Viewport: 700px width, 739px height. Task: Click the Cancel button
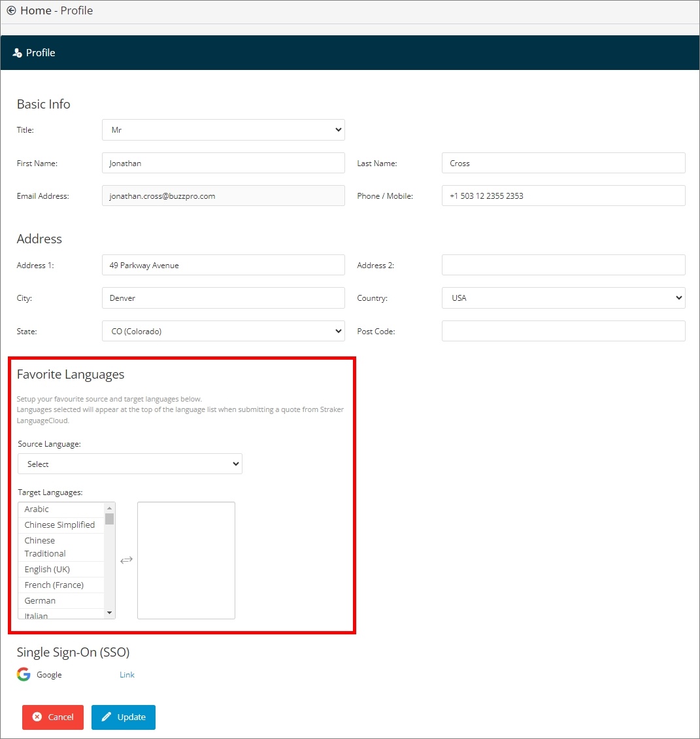tap(53, 717)
